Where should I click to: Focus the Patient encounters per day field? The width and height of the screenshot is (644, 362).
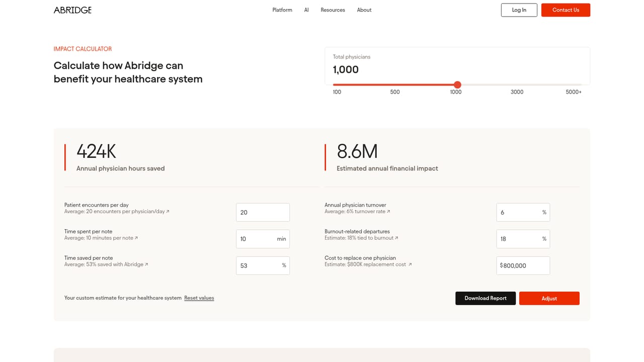pyautogui.click(x=263, y=212)
